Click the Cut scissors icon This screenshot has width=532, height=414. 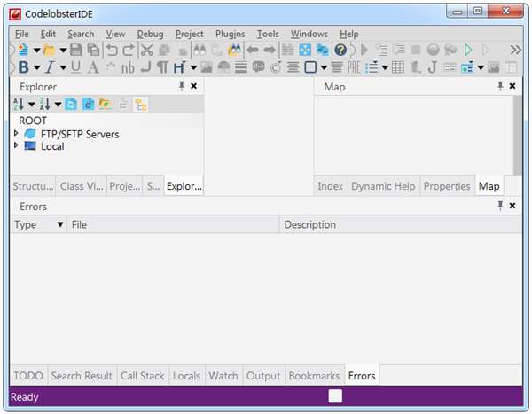pos(147,51)
